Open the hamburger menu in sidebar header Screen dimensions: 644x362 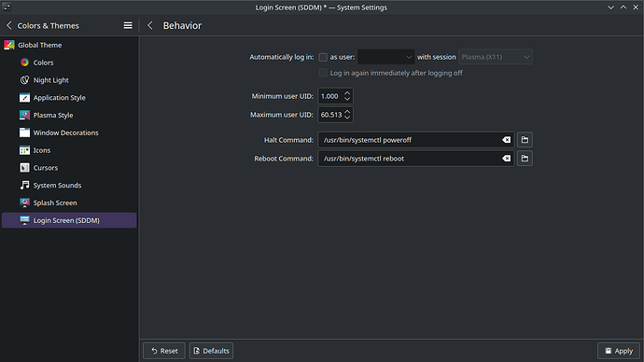tap(128, 25)
